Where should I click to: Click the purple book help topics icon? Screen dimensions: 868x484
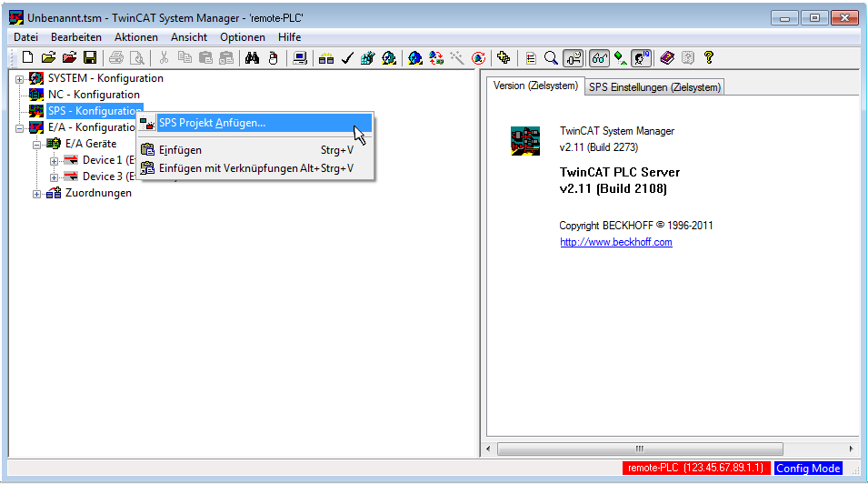[x=667, y=58]
